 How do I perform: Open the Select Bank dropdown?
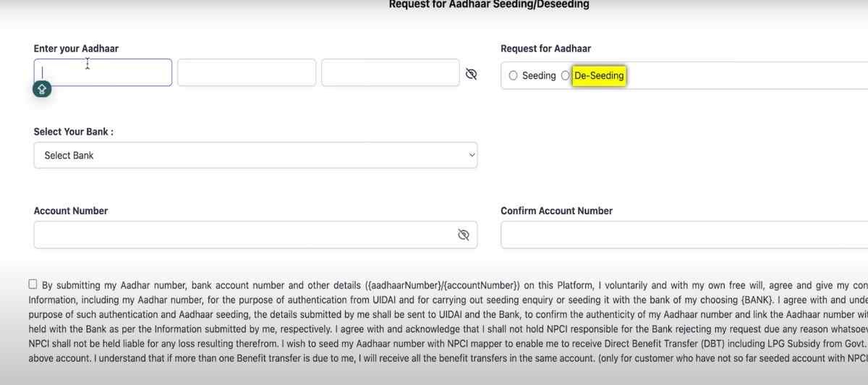255,155
